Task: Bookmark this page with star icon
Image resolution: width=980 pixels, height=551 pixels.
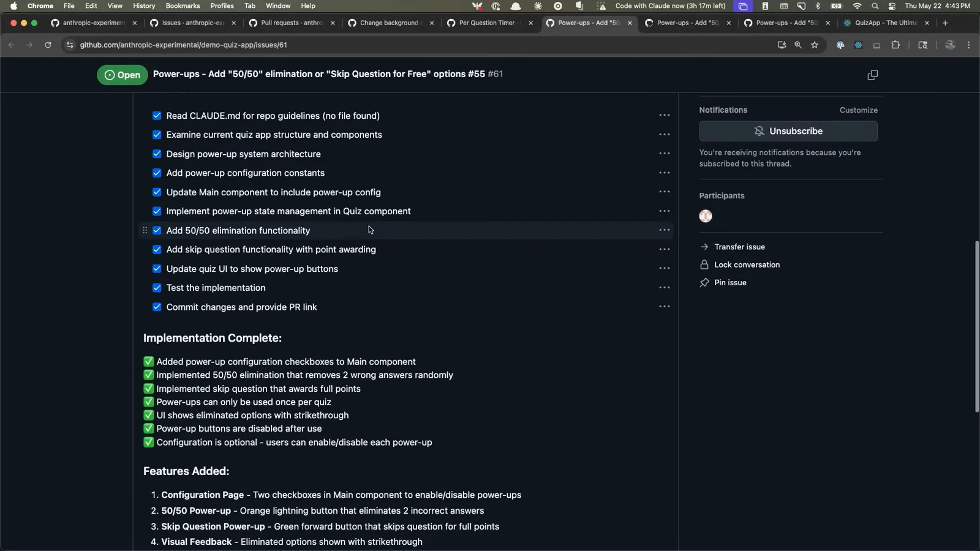Action: point(815,45)
